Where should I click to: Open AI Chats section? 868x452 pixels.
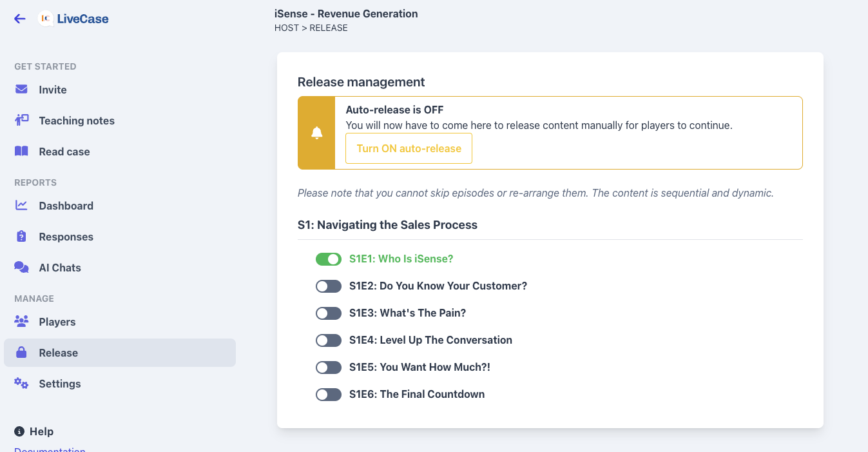pyautogui.click(x=120, y=268)
